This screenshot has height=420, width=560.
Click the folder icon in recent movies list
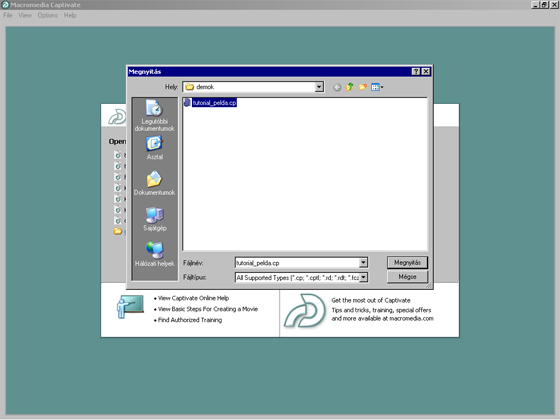click(118, 231)
